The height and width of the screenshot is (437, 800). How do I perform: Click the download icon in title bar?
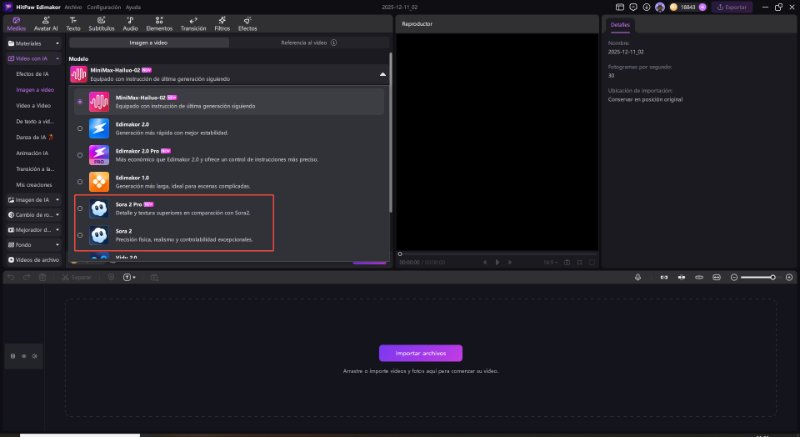point(646,7)
